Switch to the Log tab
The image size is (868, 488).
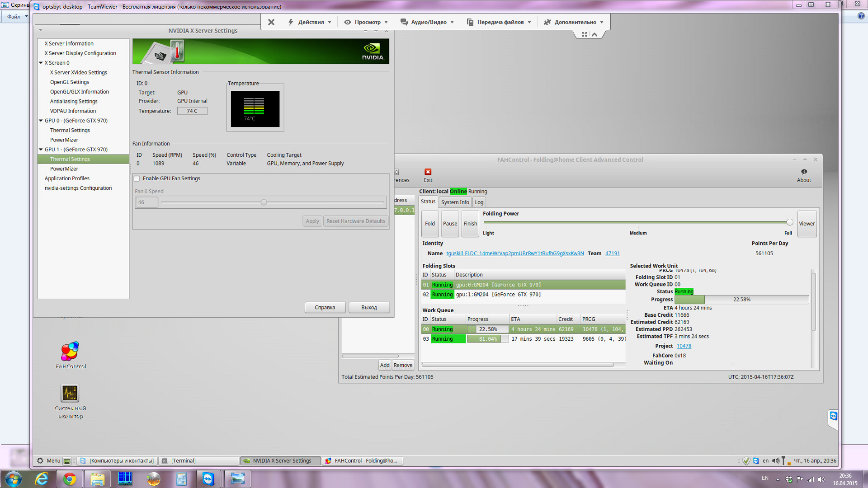click(479, 202)
